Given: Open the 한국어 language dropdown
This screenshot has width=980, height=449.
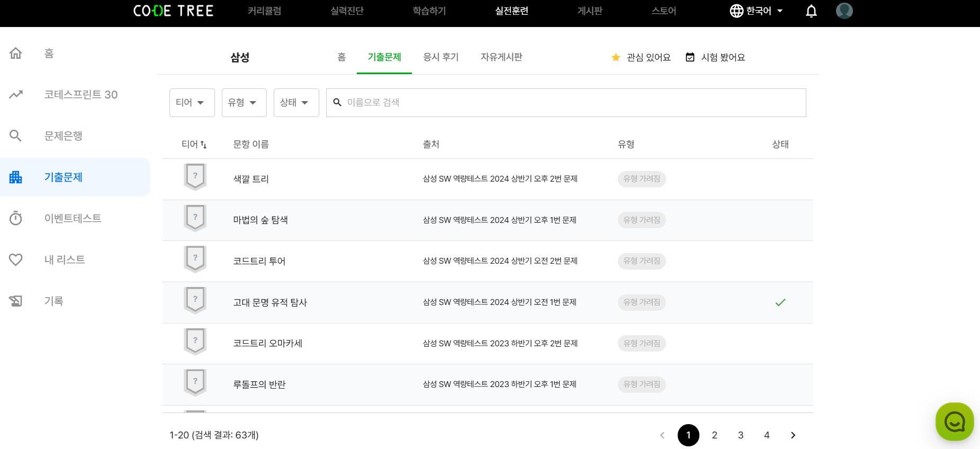Looking at the screenshot, I should (758, 11).
